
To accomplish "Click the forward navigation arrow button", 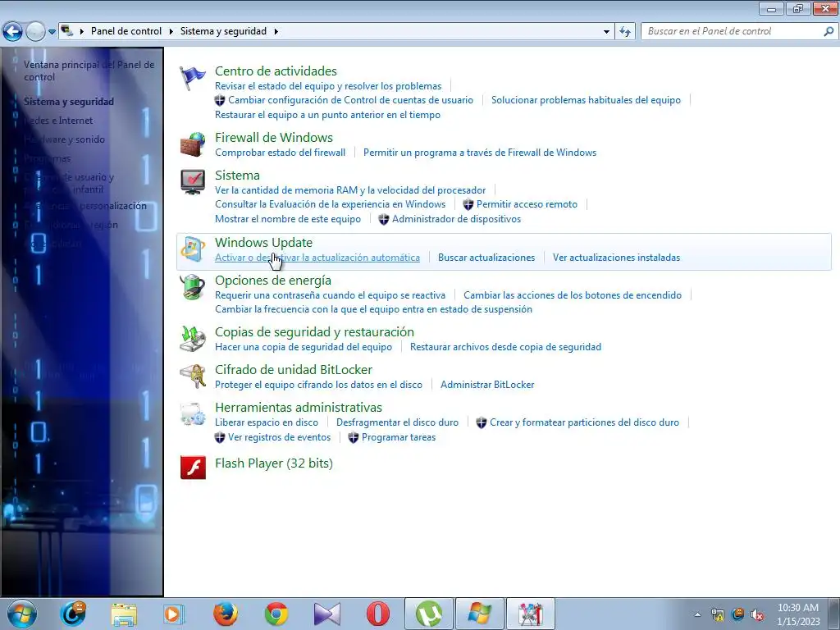I will (x=35, y=32).
